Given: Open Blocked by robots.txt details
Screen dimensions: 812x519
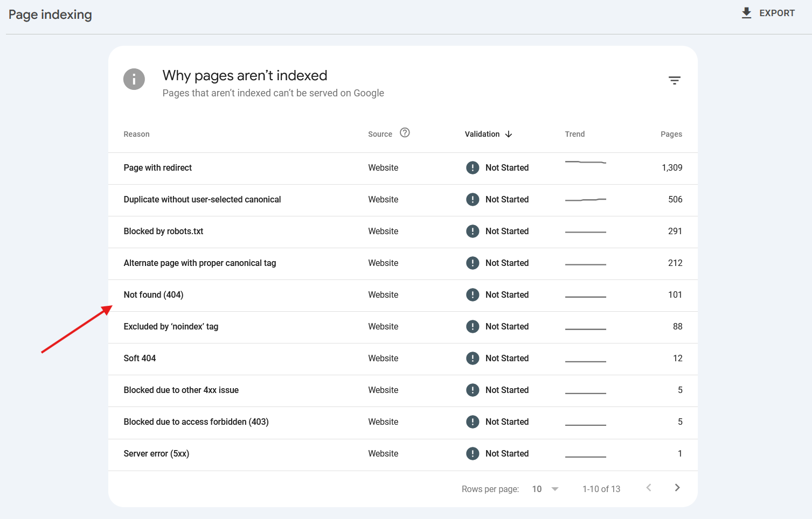Looking at the screenshot, I should [163, 232].
